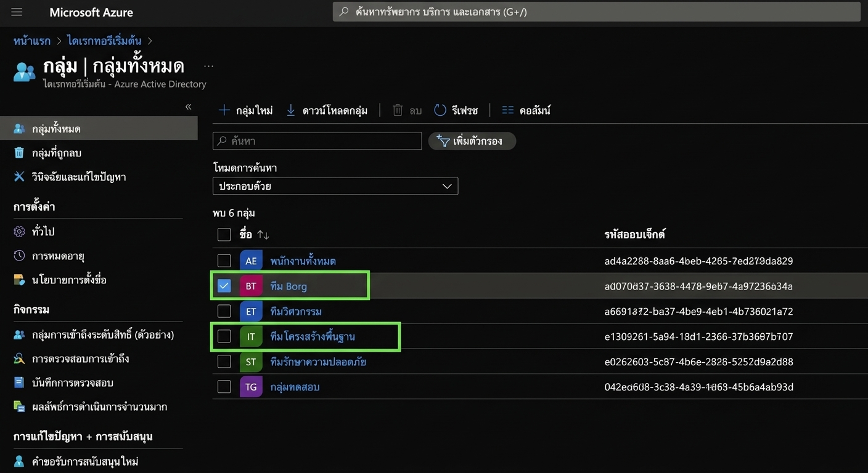Click the icon beside การตรวจสอบการเข้าถึง

[x=20, y=358]
